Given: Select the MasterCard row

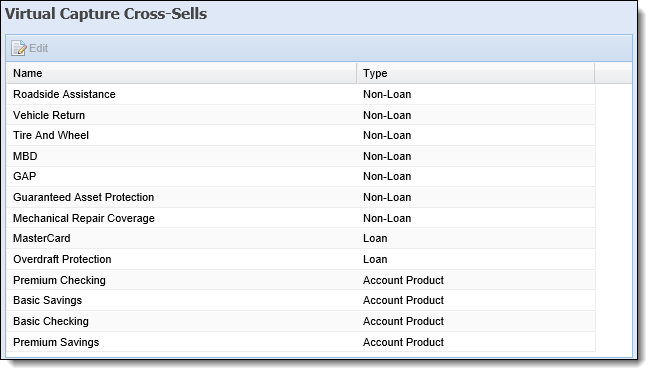Looking at the screenshot, I should click(x=301, y=238).
